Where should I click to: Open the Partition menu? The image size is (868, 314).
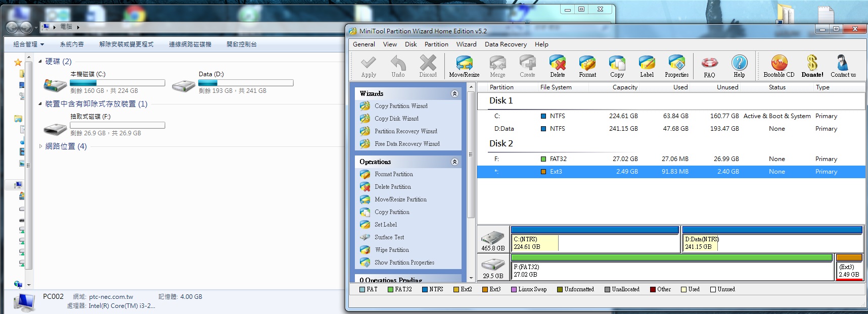click(x=436, y=44)
